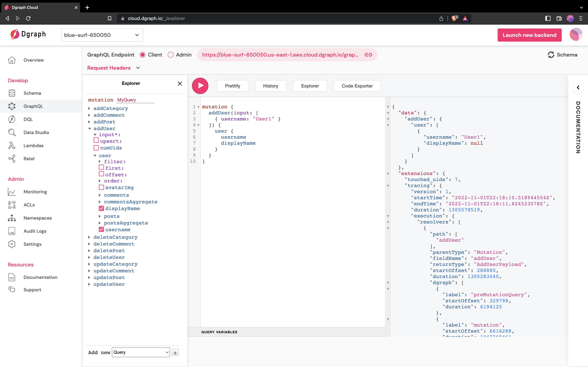
Task: Open the History tab
Action: 270,86
